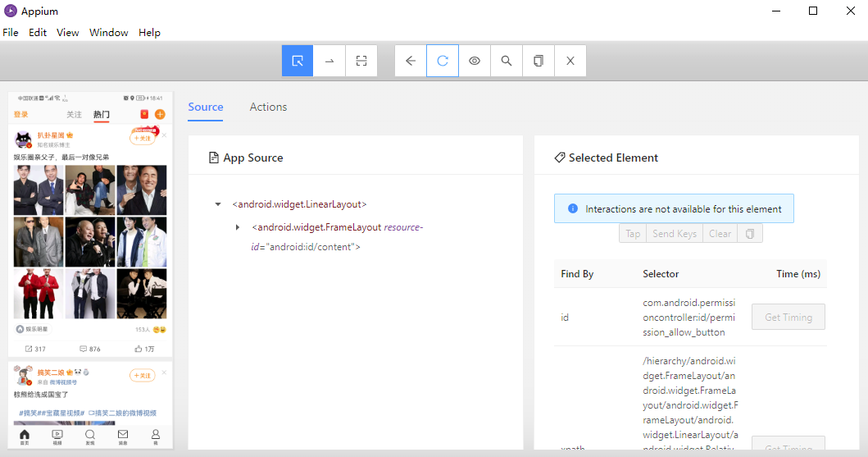Select the Source tab
This screenshot has width=868, height=457.
point(205,107)
